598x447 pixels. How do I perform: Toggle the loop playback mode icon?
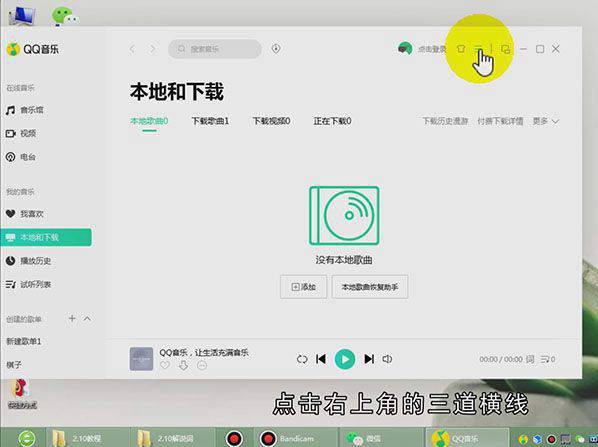[x=302, y=359]
